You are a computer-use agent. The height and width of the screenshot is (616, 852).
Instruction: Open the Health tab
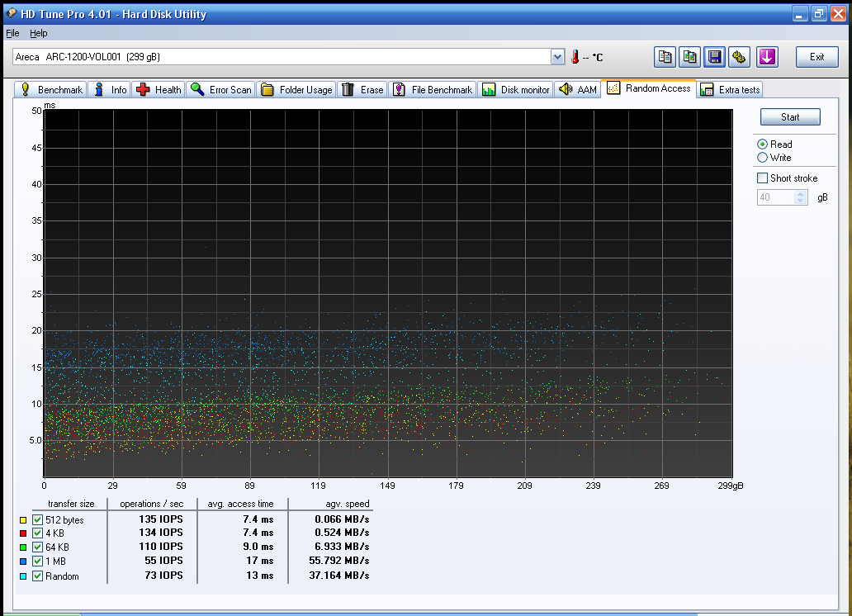tap(159, 90)
